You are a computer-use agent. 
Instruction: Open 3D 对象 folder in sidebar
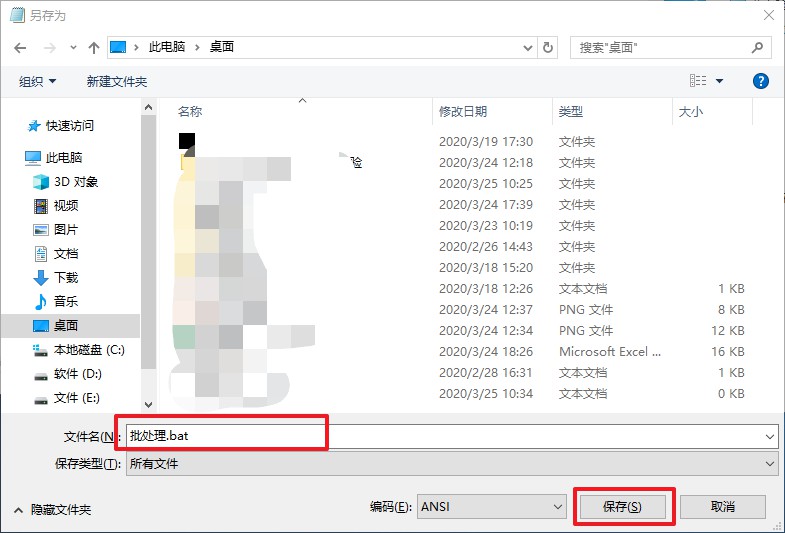66,182
